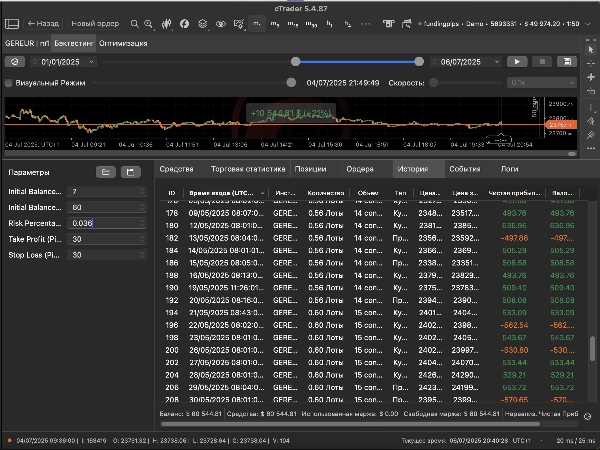Screen dimensions: 600x450
Task: Select the События tab
Action: 464,169
